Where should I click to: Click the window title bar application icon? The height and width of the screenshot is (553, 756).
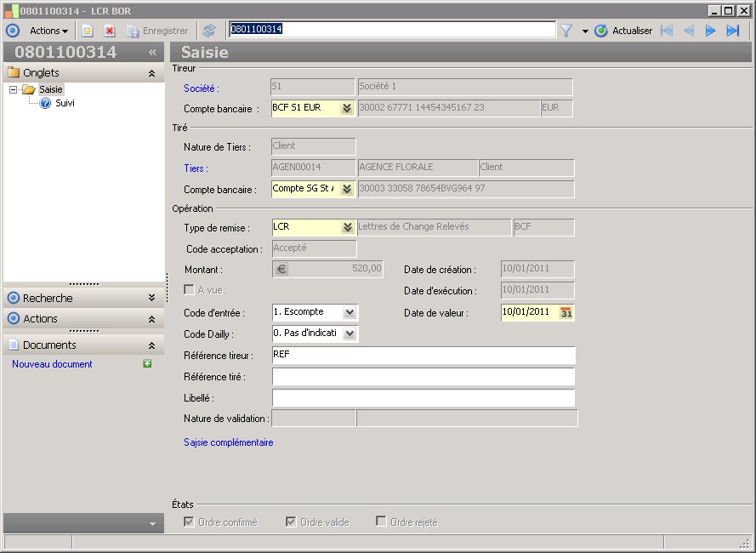click(x=12, y=10)
